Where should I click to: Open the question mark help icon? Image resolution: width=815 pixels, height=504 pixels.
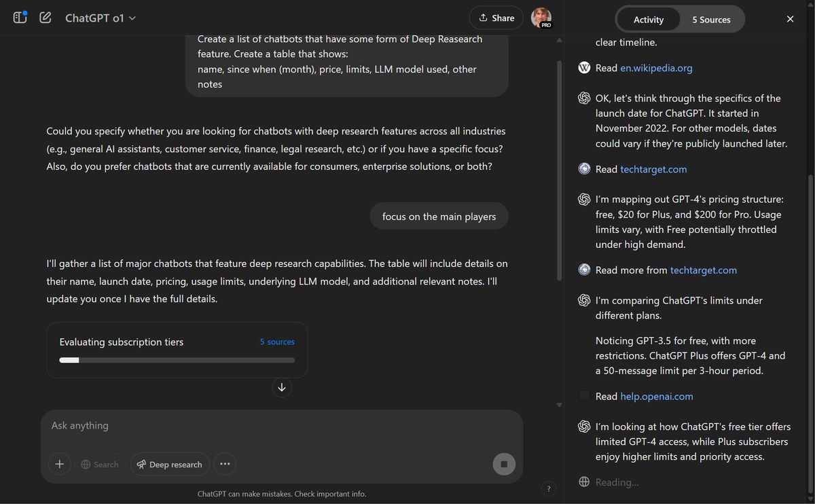[x=549, y=488]
